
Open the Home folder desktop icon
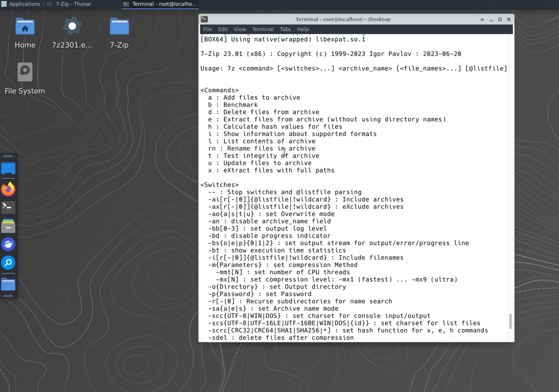(x=25, y=27)
